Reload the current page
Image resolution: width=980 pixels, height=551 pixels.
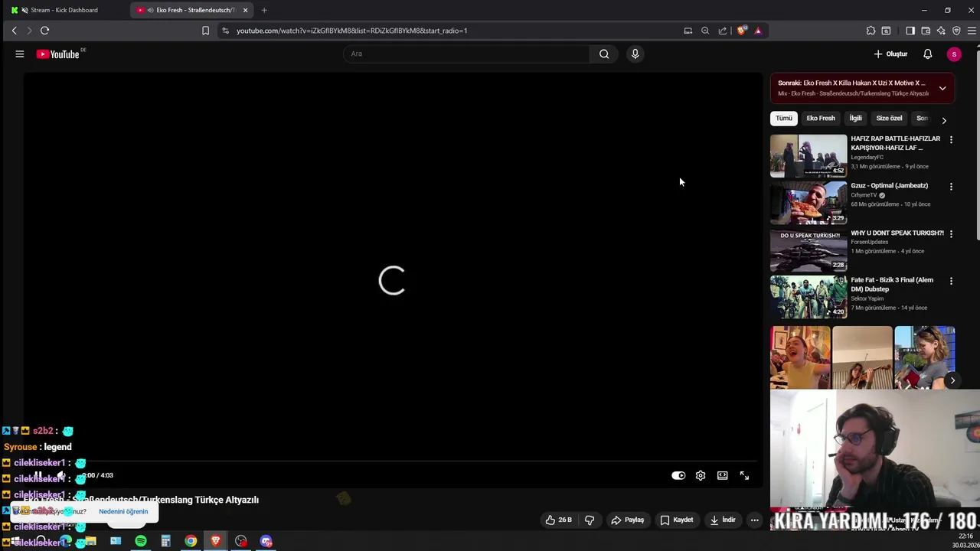coord(44,31)
